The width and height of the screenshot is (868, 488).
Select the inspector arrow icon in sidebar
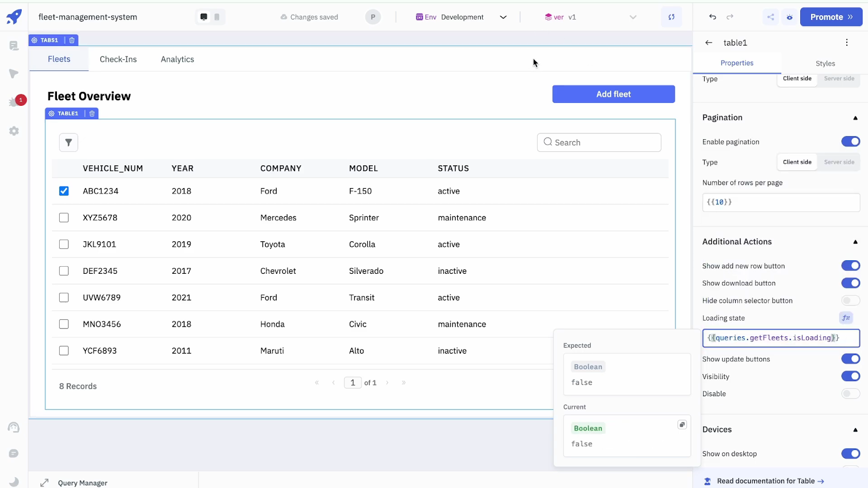click(14, 73)
